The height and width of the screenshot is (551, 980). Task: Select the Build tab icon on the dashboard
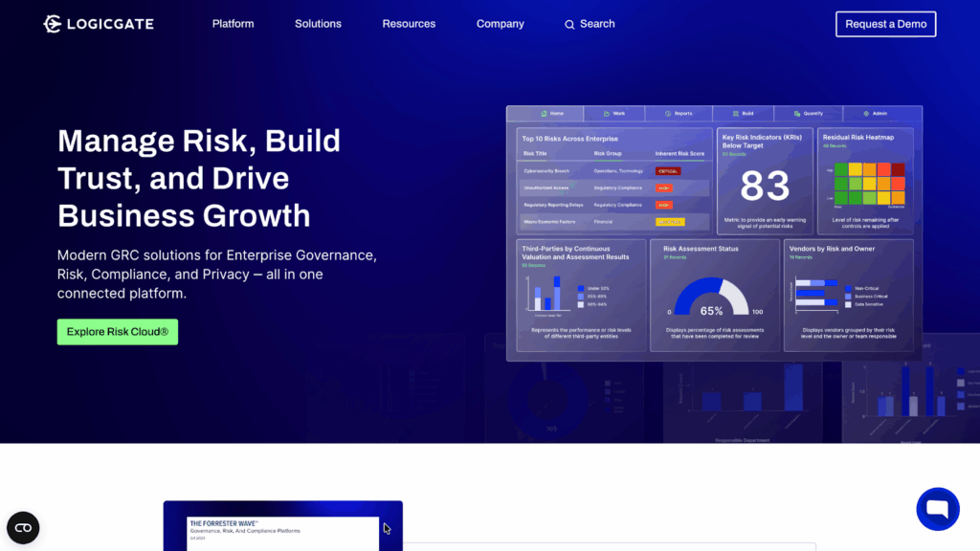(735, 112)
